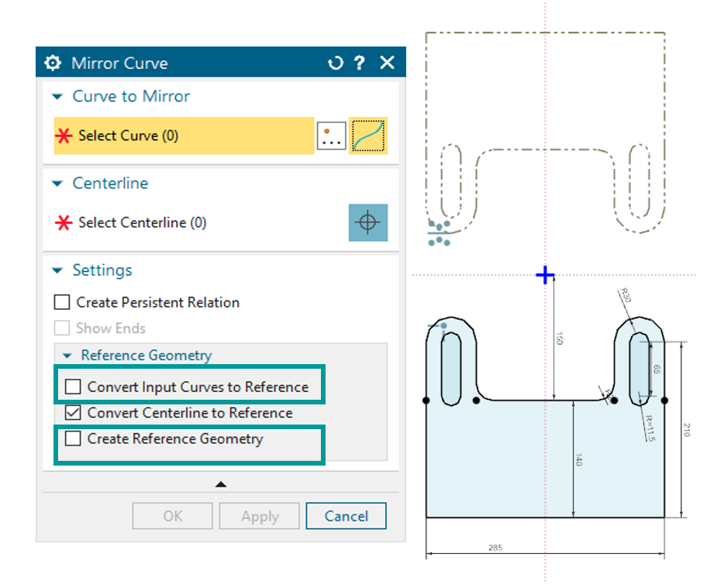Click the black up arrow to show less options
The width and height of the screenshot is (724, 588).
point(221,484)
